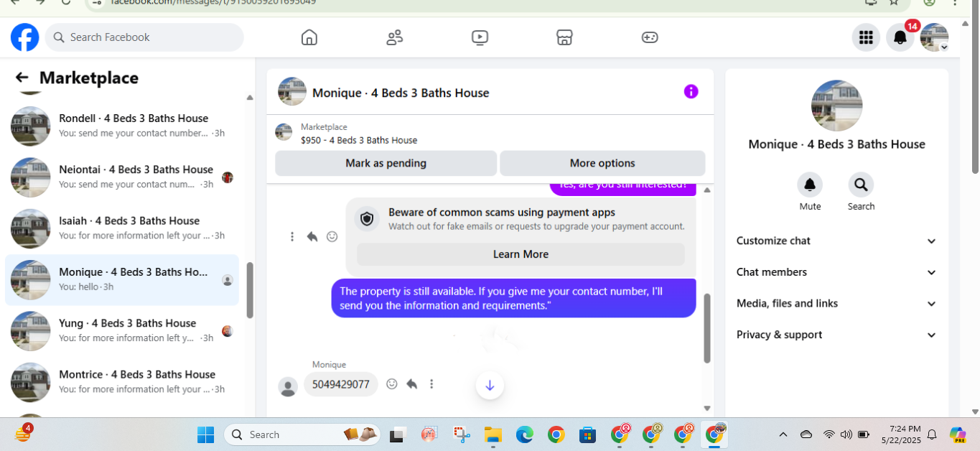Select Monique's chat in the Marketplace list
Viewport: 980px width, 451px height.
coord(122,279)
